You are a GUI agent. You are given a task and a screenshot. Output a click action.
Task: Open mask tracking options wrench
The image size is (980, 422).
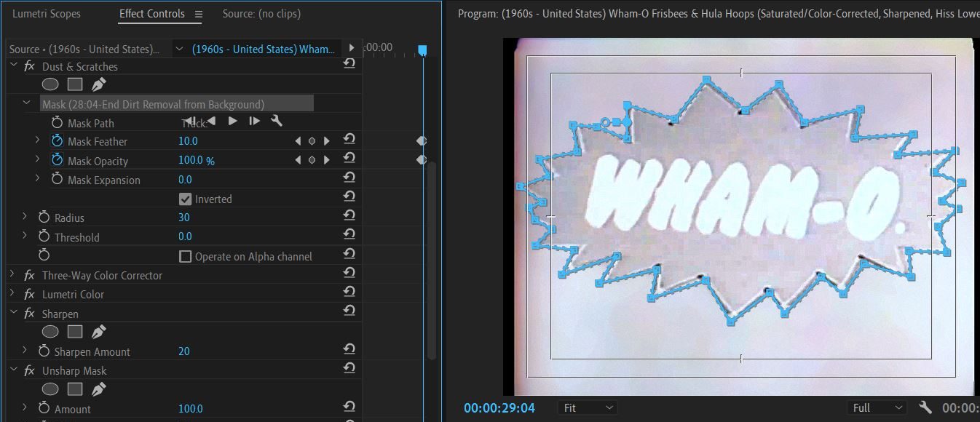(x=276, y=122)
